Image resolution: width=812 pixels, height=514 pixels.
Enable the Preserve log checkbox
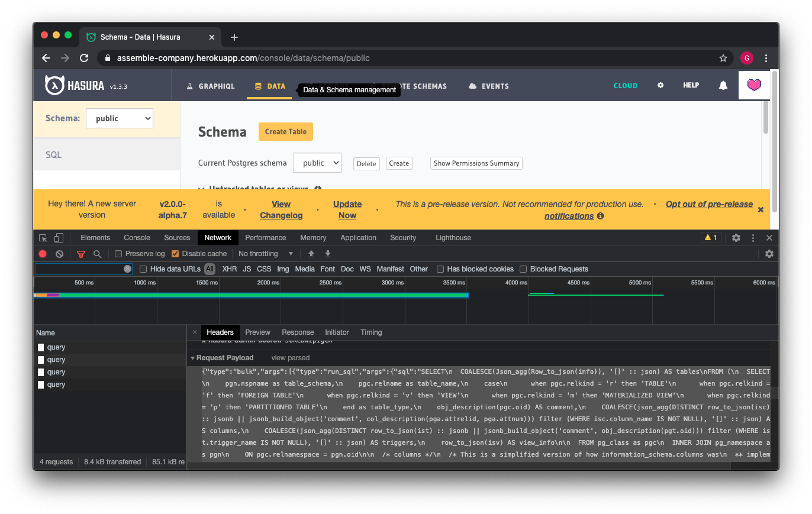[118, 254]
